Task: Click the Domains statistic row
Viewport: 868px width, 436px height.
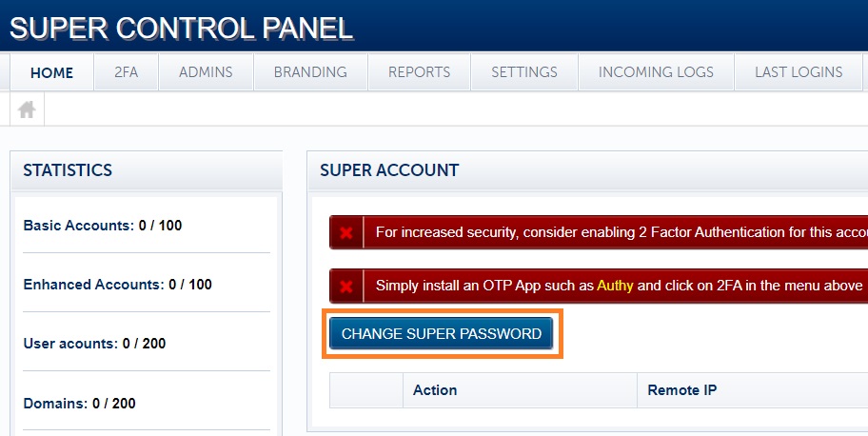Action: [79, 404]
